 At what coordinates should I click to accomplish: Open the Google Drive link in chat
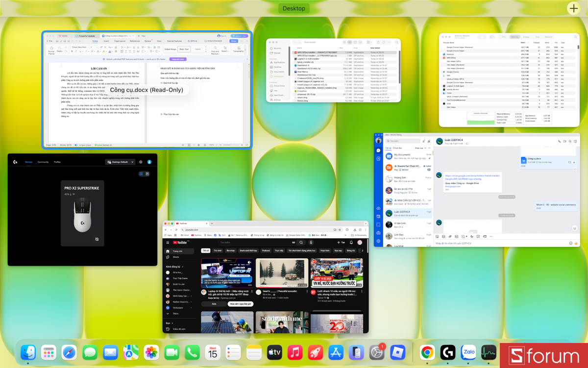(473, 177)
